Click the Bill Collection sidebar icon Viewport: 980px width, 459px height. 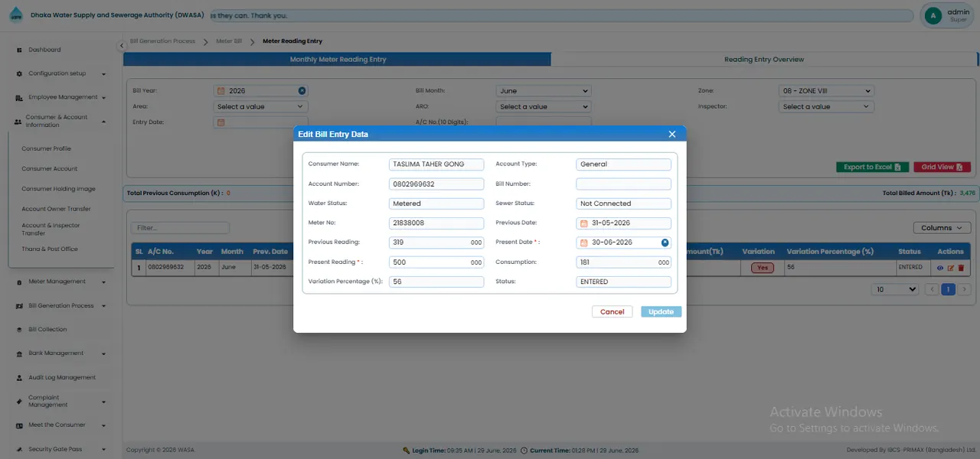click(x=21, y=330)
